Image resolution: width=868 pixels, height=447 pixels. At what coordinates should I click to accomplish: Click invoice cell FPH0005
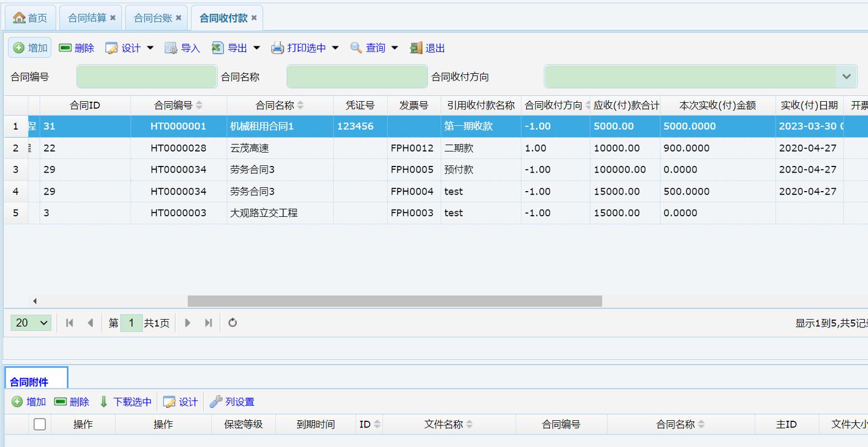point(414,169)
